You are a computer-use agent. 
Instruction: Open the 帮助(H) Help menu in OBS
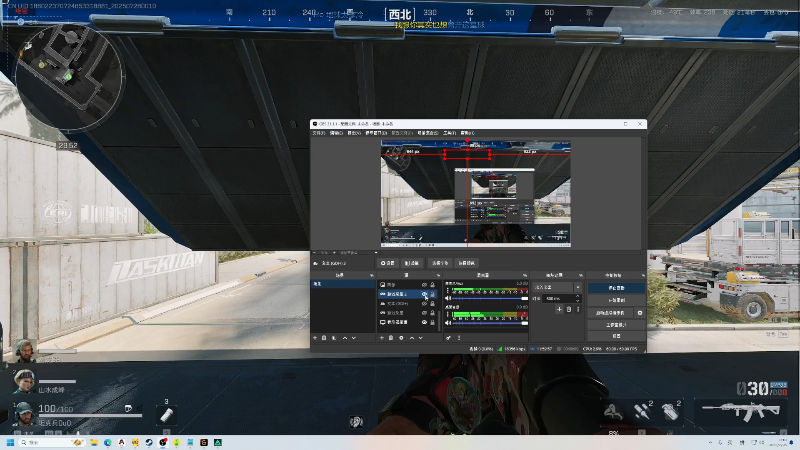point(467,133)
